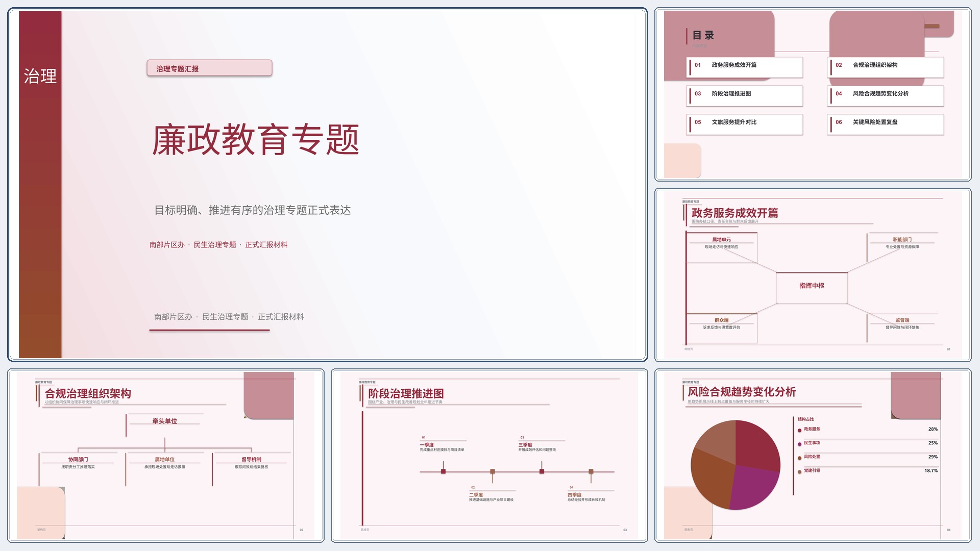Click contents entry 04 风险合规趋势变化分析
The width and height of the screenshot is (980, 551).
tap(886, 95)
